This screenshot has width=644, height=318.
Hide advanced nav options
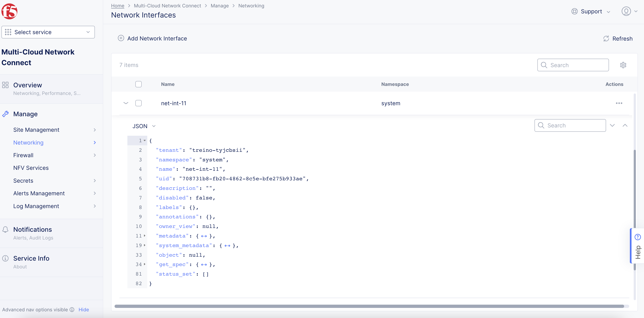point(83,310)
